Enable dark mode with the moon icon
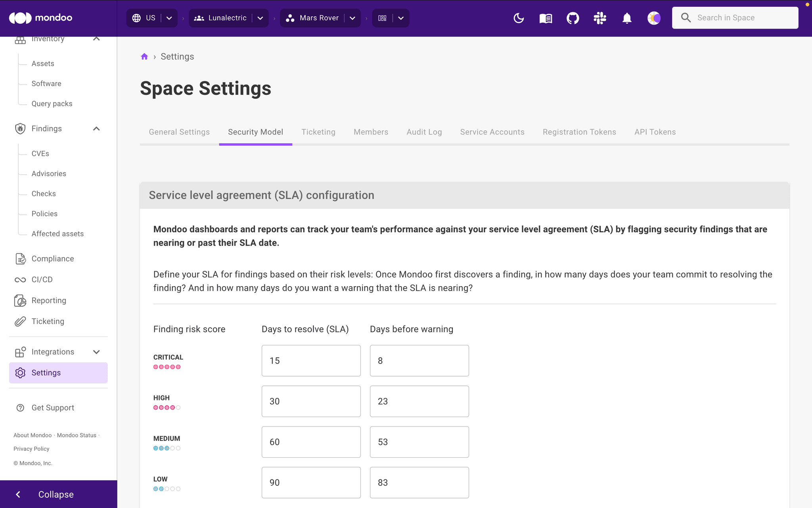The width and height of the screenshot is (812, 508). pyautogui.click(x=519, y=18)
